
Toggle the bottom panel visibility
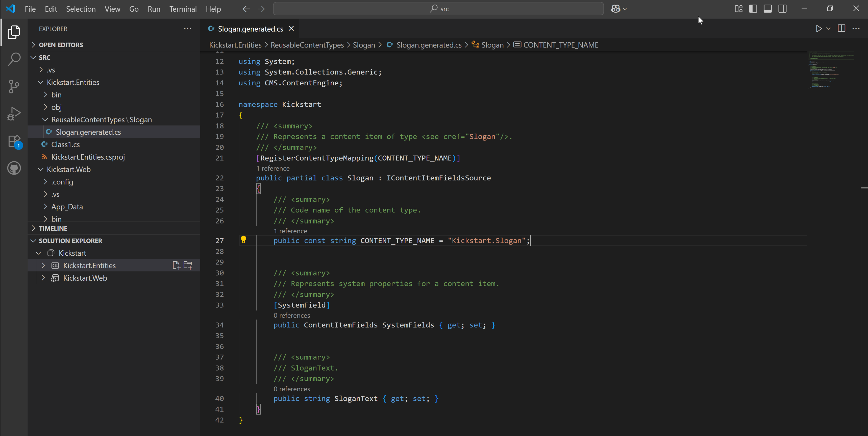click(767, 9)
